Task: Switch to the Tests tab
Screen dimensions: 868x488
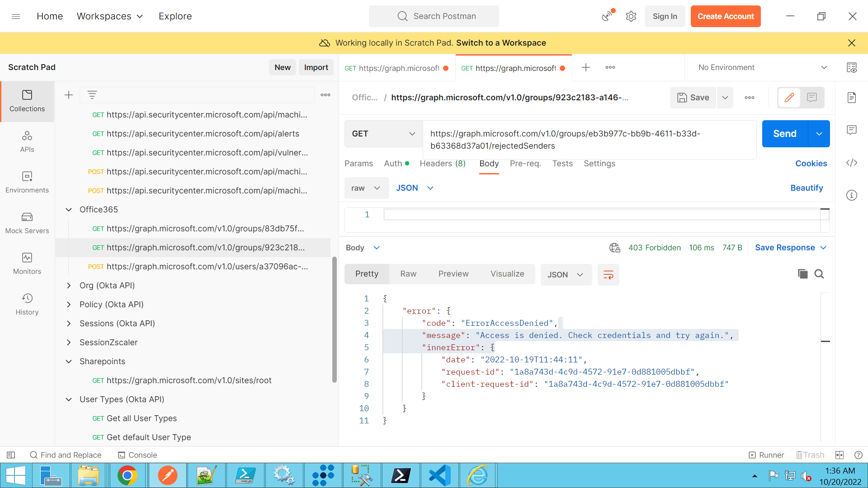Action: point(562,164)
